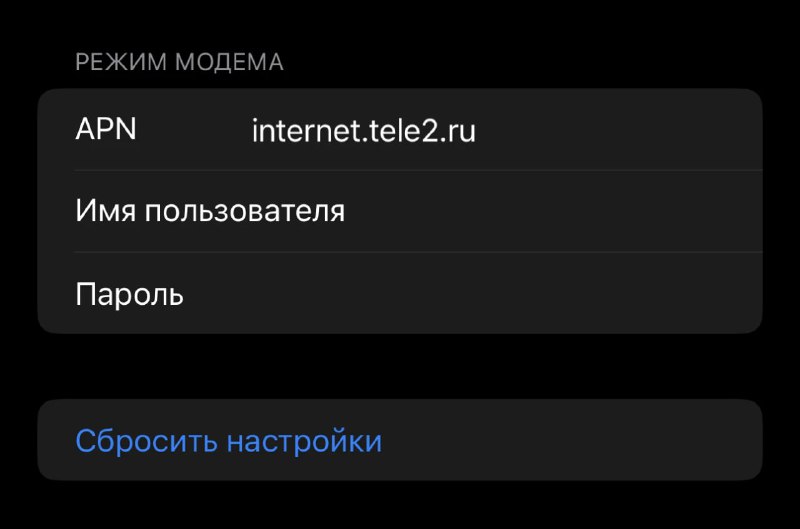Select the Имя пользователя row label
Screen dimensions: 800x529
[210, 211]
